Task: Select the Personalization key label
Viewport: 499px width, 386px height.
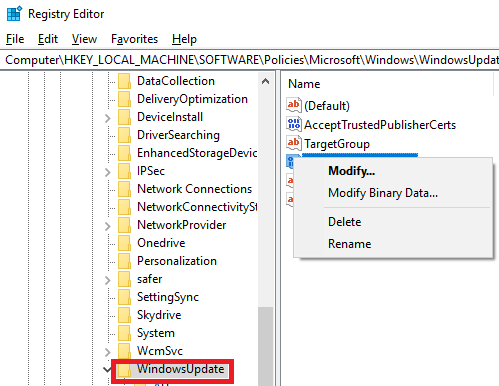Action: pos(177,261)
